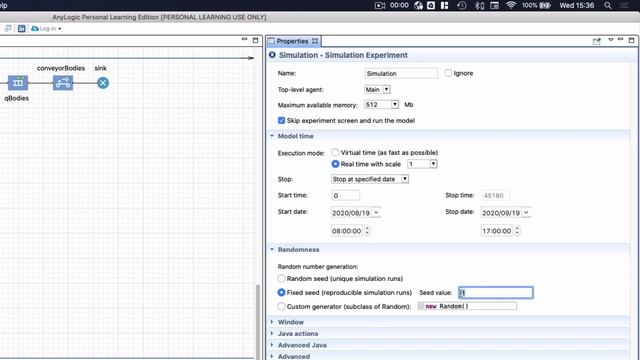Open Time Machine menu bar icon

(x=462, y=5)
